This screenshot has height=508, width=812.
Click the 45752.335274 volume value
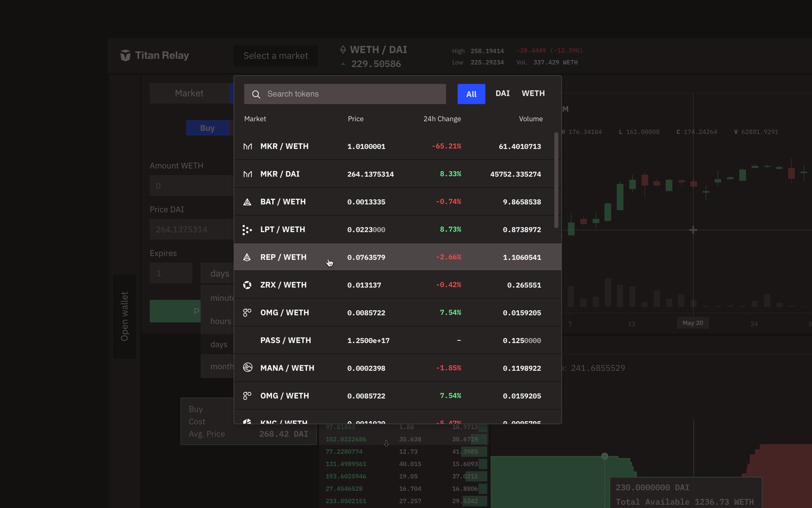tap(516, 174)
